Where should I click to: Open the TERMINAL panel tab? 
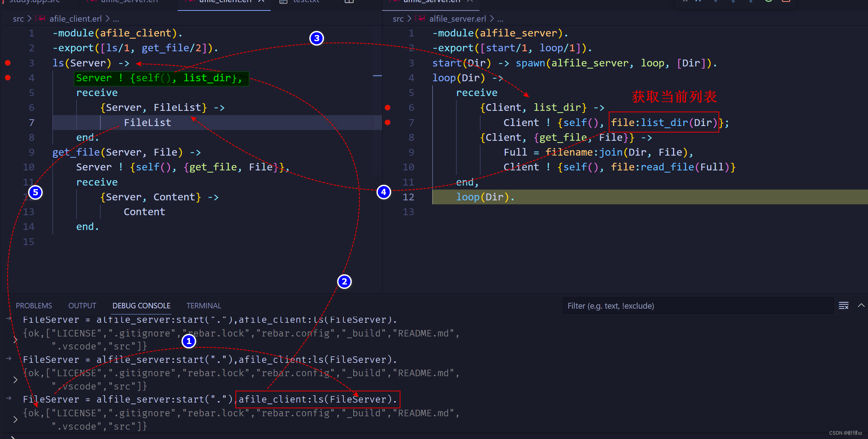(x=204, y=306)
